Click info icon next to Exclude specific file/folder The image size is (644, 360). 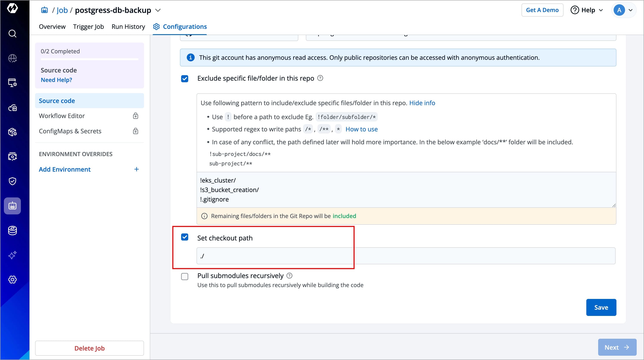pyautogui.click(x=320, y=78)
